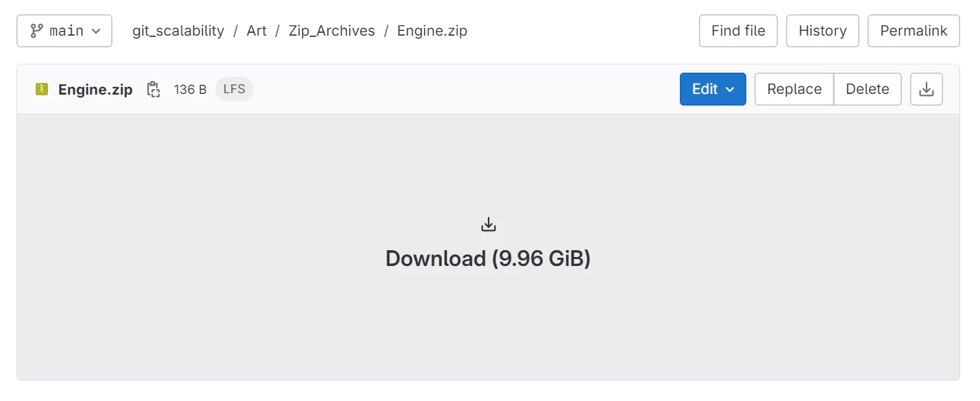Click the 136 B file size label
Viewport: 980px width, 401px height.
click(190, 89)
